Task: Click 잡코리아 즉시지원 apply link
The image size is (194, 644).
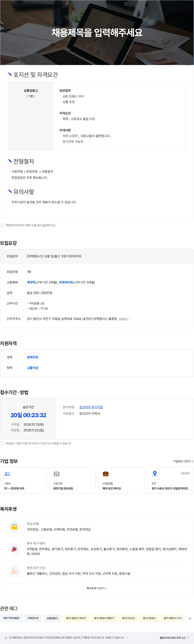Action: coord(91,407)
